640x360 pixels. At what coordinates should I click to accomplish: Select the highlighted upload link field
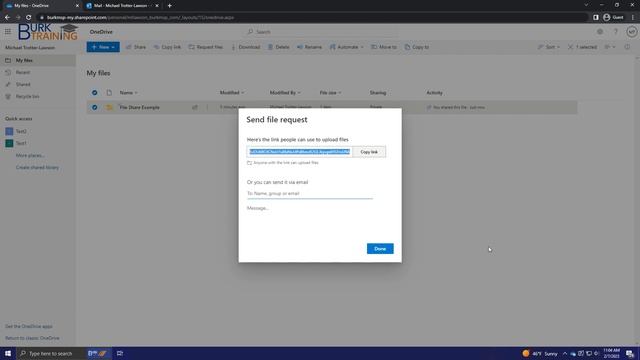pyautogui.click(x=300, y=152)
